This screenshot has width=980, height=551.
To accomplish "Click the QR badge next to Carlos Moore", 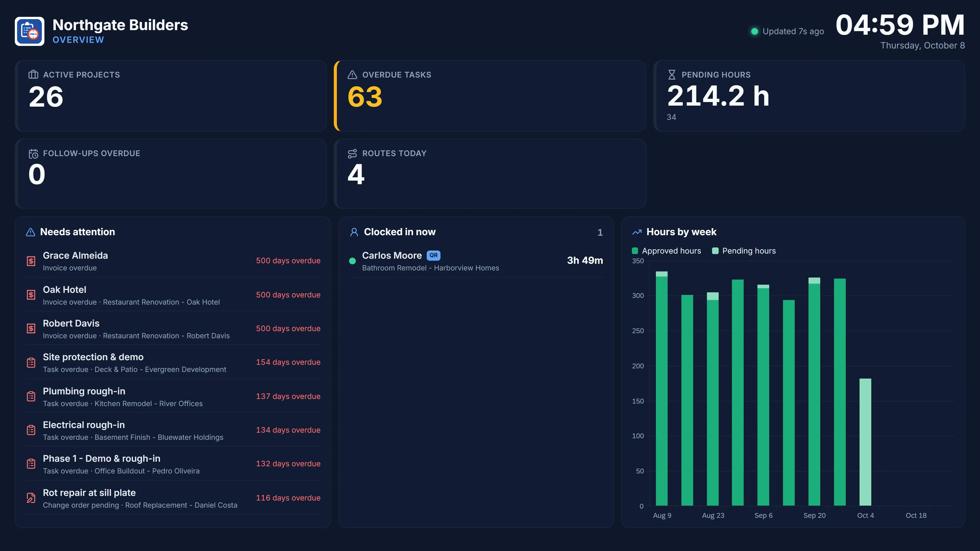I will coord(433,255).
